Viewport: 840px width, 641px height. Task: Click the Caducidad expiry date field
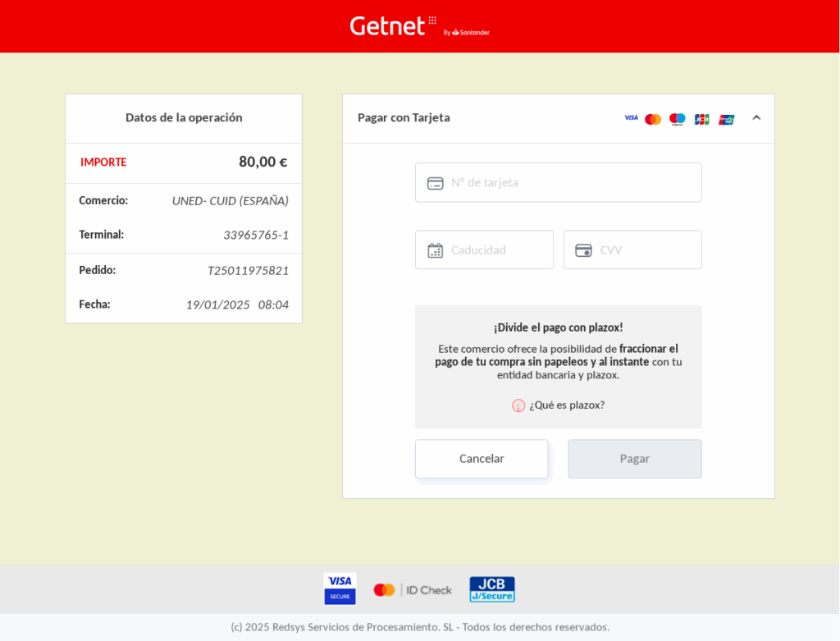point(498,250)
